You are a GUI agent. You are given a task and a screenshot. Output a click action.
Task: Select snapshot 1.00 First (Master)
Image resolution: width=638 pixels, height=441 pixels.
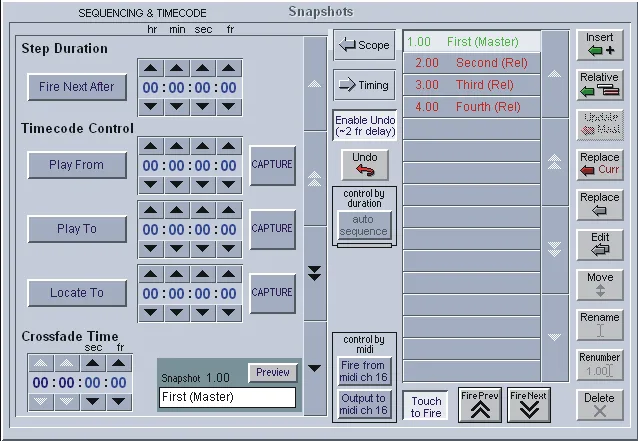(472, 41)
